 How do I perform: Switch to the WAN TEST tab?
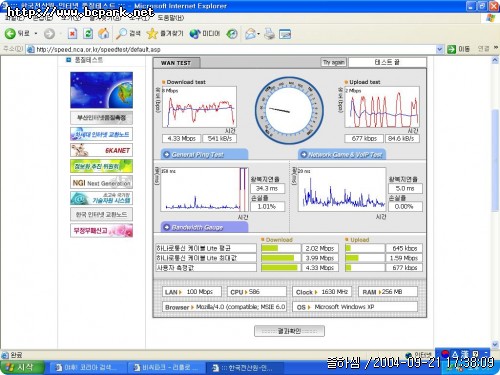coord(176,63)
